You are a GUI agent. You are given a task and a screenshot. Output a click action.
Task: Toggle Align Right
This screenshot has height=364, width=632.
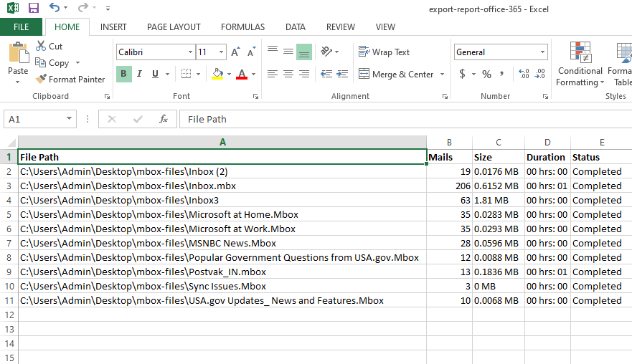[304, 74]
